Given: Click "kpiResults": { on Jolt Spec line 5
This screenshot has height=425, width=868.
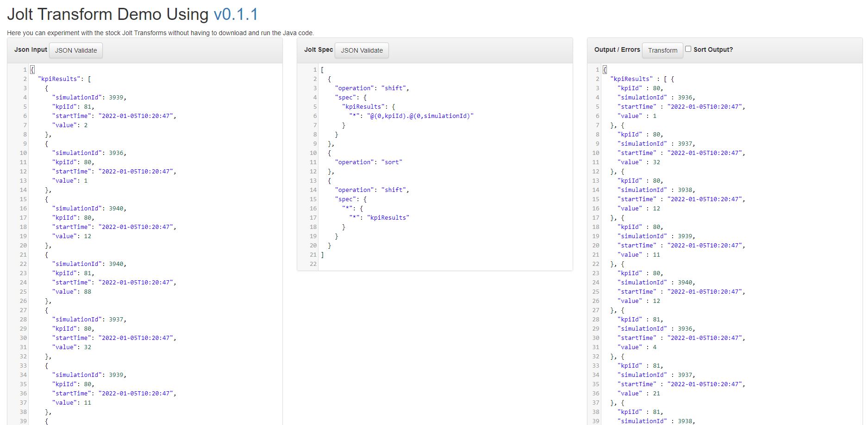Looking at the screenshot, I should click(368, 107).
